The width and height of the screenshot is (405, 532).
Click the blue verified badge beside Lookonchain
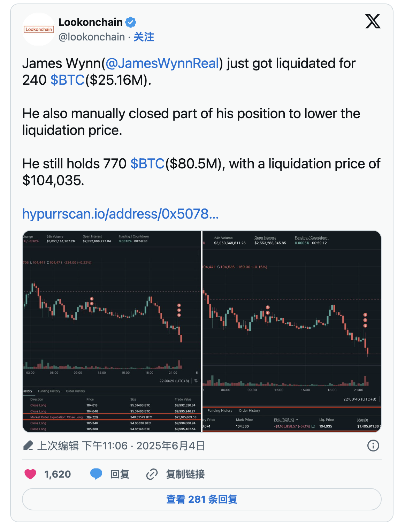pos(131,22)
